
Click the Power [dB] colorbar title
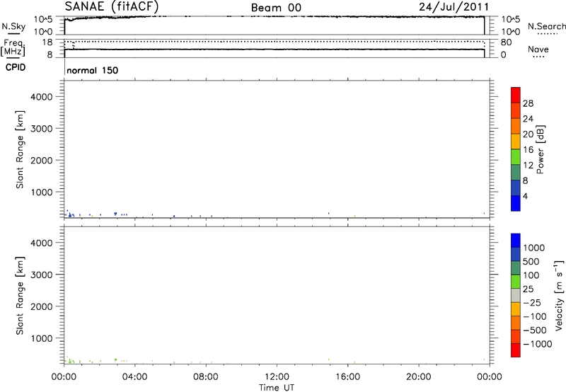(541, 149)
